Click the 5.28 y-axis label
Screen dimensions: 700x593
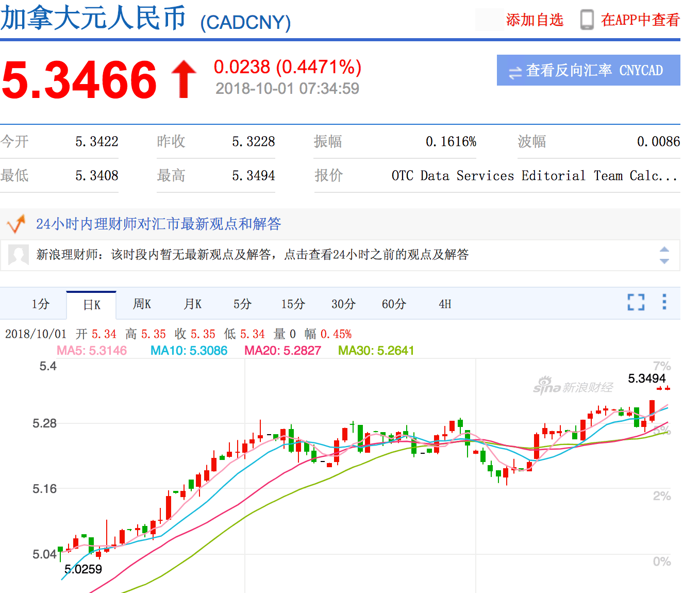(x=44, y=424)
